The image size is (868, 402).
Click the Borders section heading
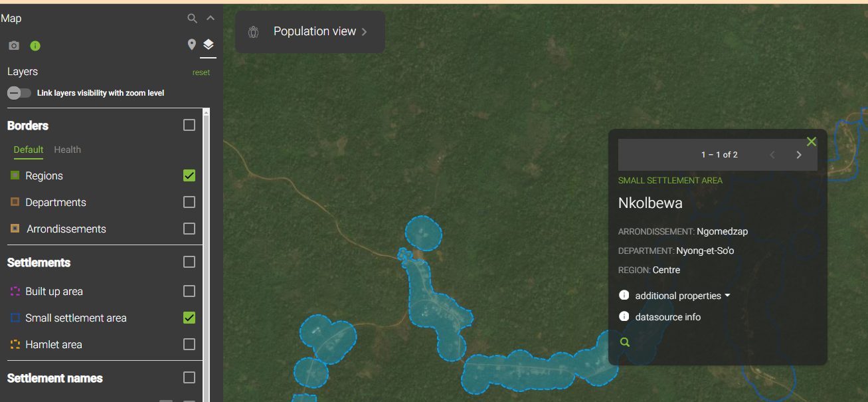[x=28, y=126]
